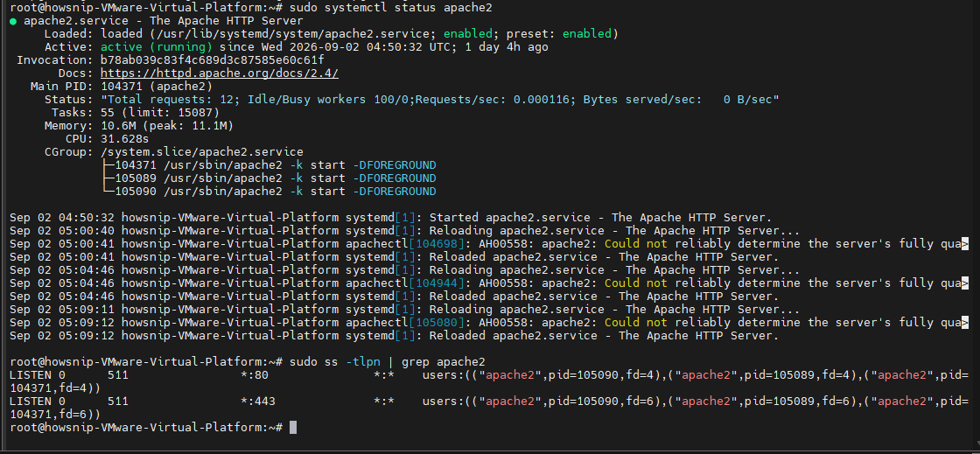Open the httpd.apache.org docs link
Viewport: 980px width, 454px height.
click(x=220, y=73)
